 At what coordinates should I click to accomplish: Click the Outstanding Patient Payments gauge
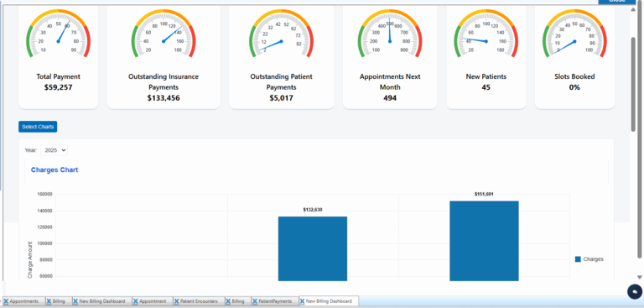[x=282, y=34]
